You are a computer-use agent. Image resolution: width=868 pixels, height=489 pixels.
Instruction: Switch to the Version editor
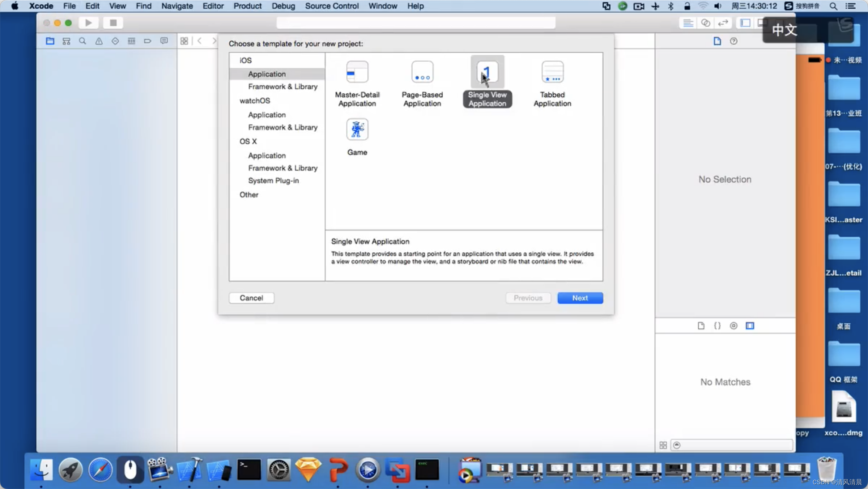[x=723, y=23]
